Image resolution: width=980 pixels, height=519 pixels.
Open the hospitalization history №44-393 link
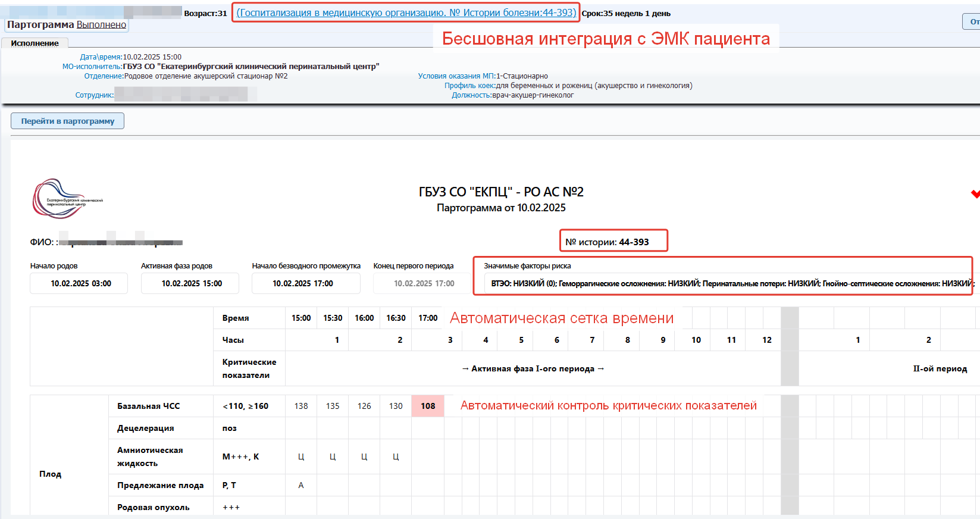point(406,12)
